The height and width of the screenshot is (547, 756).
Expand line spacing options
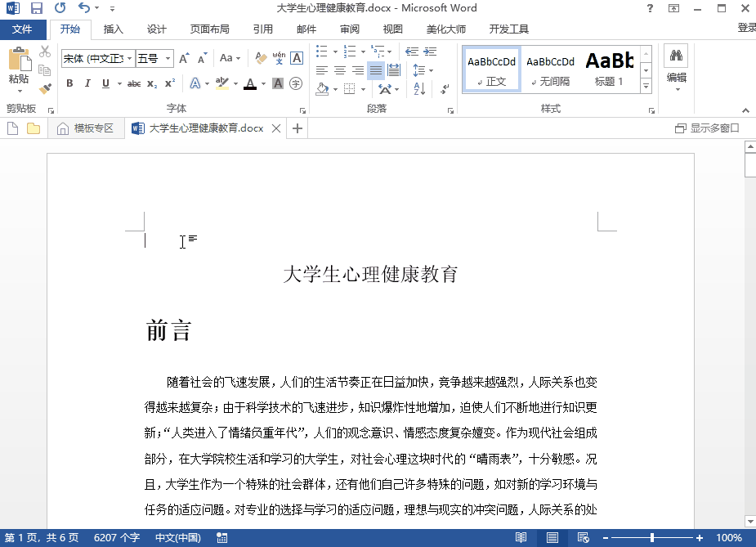point(423,70)
